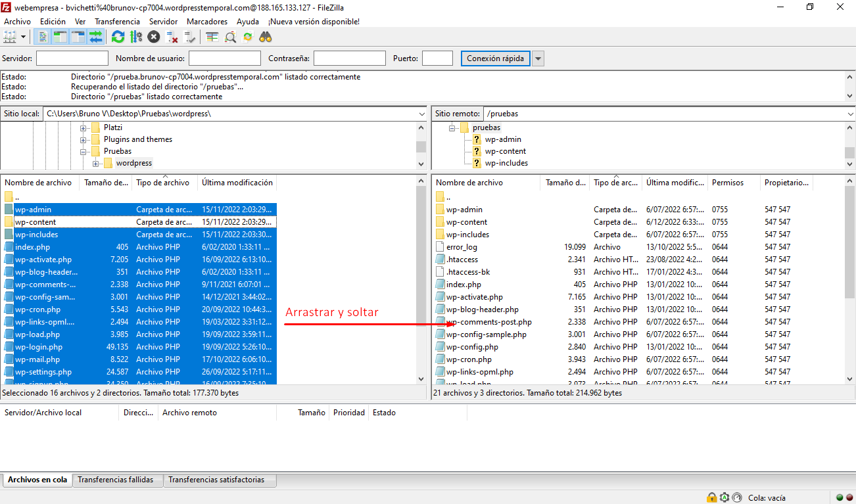
Task: Collapse pruebas folder in remote tree
Action: [x=452, y=127]
